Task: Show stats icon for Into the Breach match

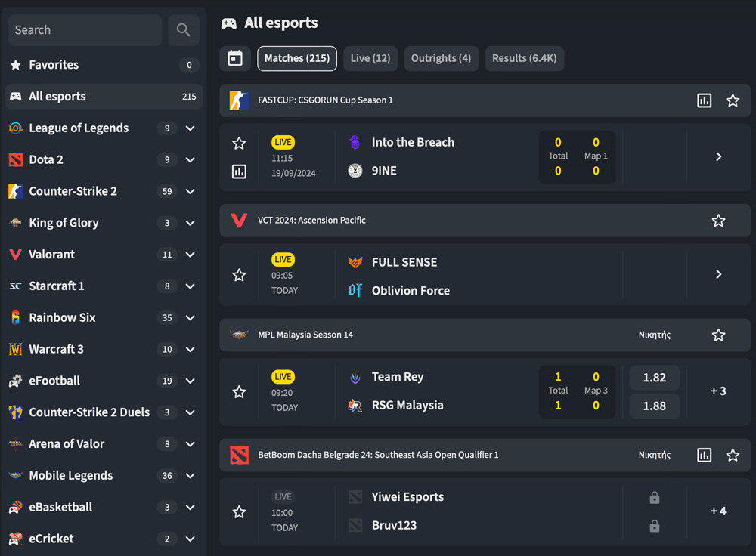Action: pyautogui.click(x=239, y=172)
